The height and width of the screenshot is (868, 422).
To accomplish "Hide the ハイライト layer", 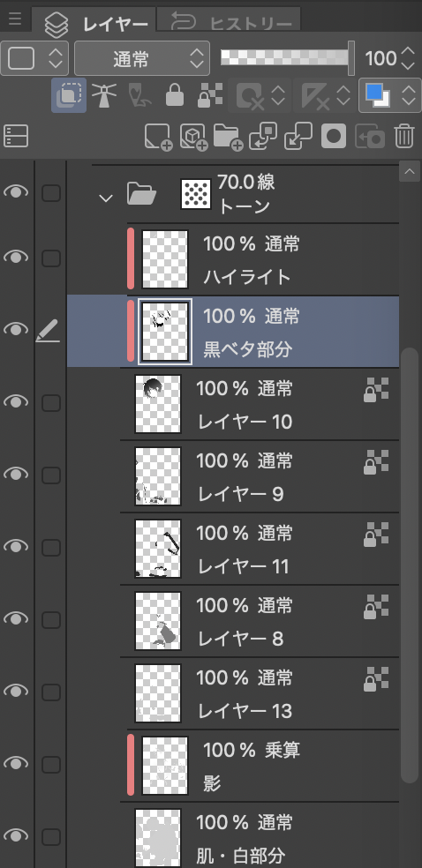I will 16,258.
